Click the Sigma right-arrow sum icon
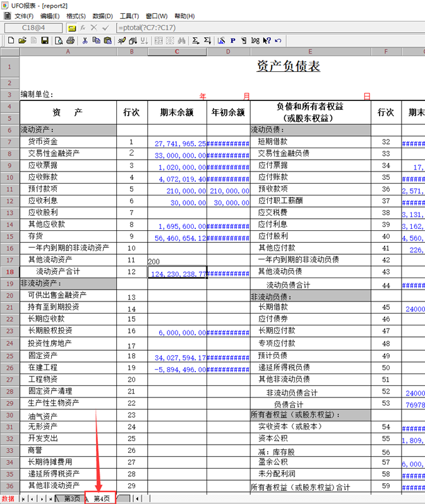 (196, 40)
